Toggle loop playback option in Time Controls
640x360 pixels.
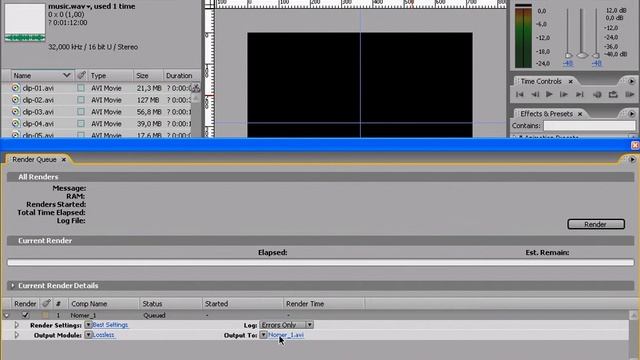613,95
